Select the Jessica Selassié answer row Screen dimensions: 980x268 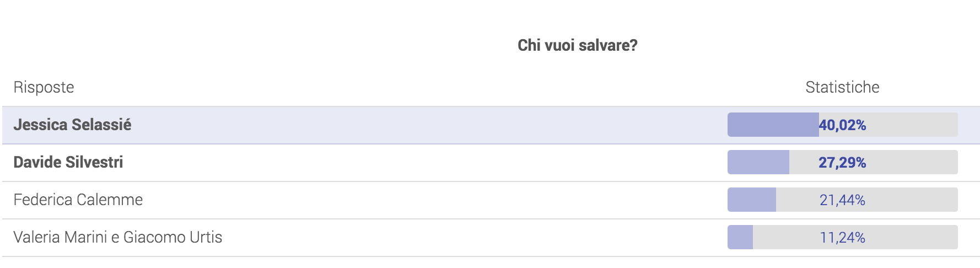point(490,125)
